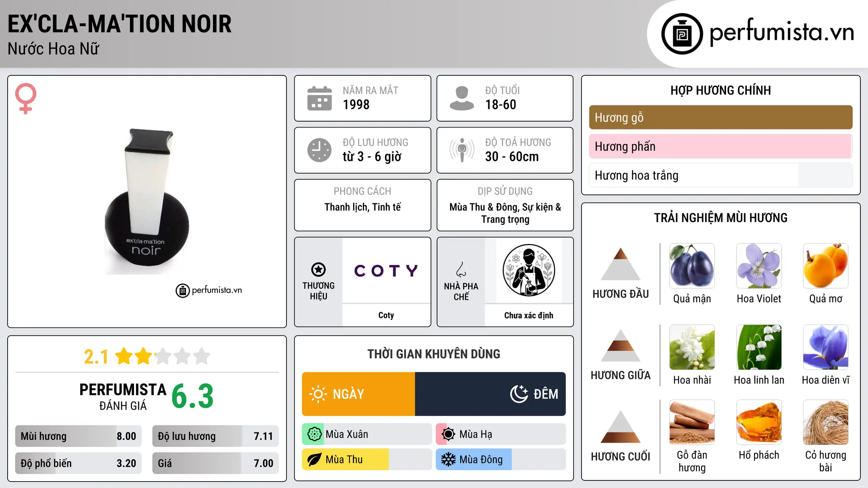The height and width of the screenshot is (488, 868).
Task: Click the perfumista.vn site name in header
Action: click(782, 33)
